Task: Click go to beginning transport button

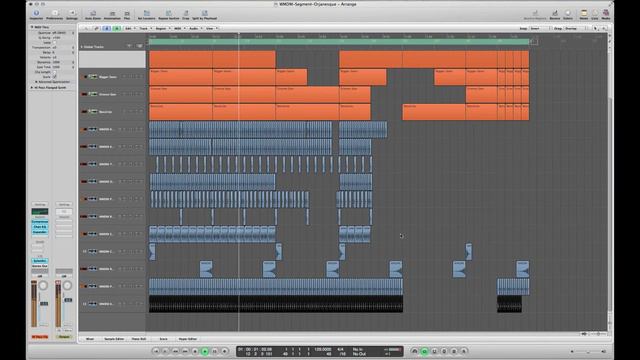Action: (156, 351)
